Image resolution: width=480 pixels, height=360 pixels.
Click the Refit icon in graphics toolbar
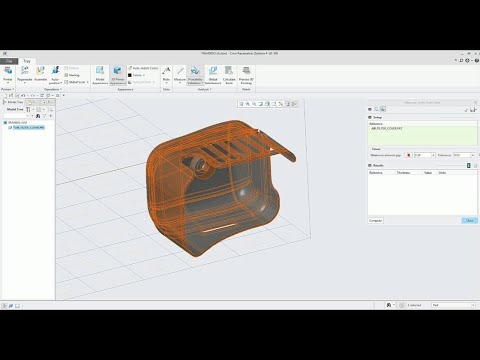pyautogui.click(x=241, y=104)
